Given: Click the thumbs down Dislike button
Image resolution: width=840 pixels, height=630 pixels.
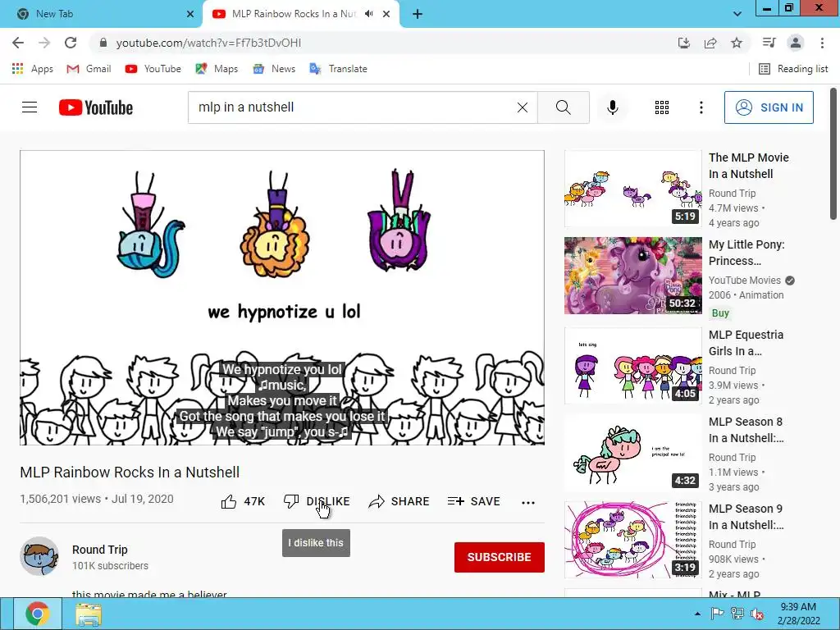Looking at the screenshot, I should coord(317,501).
